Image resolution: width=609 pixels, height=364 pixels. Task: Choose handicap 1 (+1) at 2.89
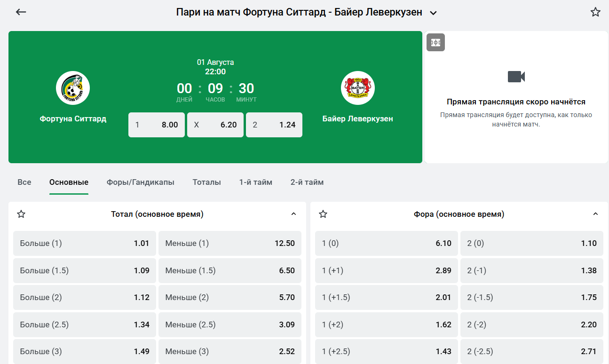point(387,270)
